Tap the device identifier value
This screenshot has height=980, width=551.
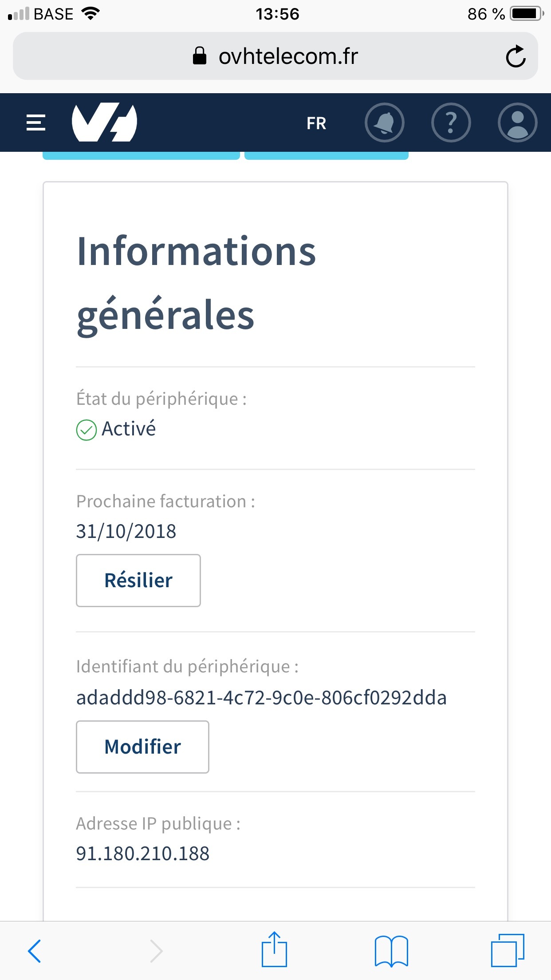coord(261,698)
